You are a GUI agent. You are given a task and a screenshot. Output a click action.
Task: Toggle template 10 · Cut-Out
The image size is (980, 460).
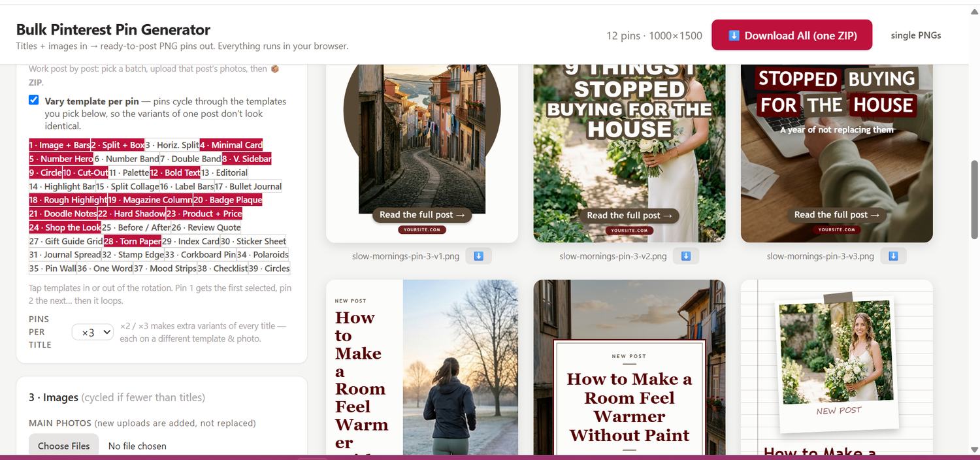pyautogui.click(x=86, y=172)
